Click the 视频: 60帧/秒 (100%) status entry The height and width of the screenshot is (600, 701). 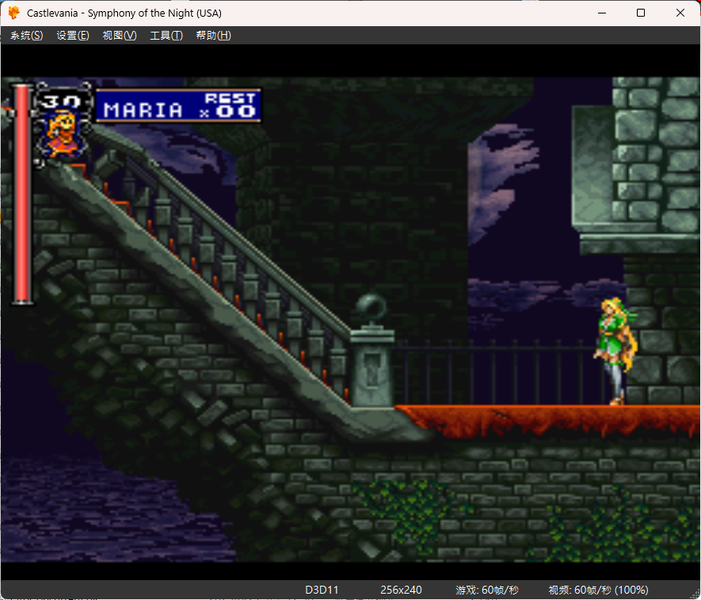[598, 590]
